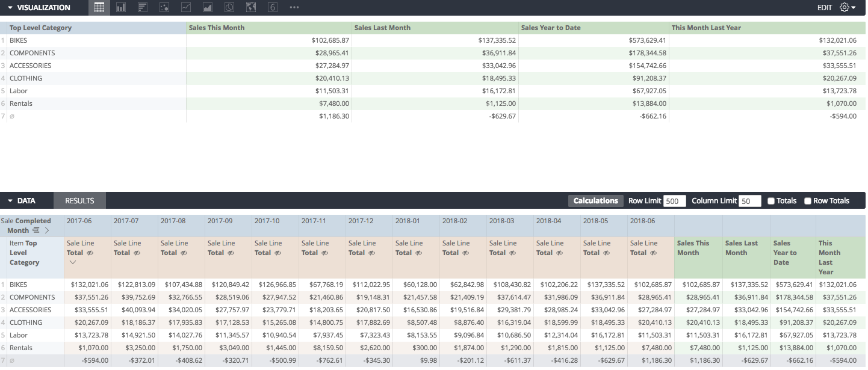
Task: Choose the Single Value visualization
Action: tap(272, 8)
